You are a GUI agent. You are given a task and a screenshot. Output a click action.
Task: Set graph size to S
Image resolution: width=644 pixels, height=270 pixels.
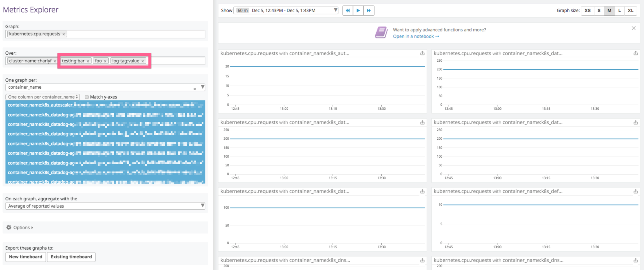coord(599,11)
